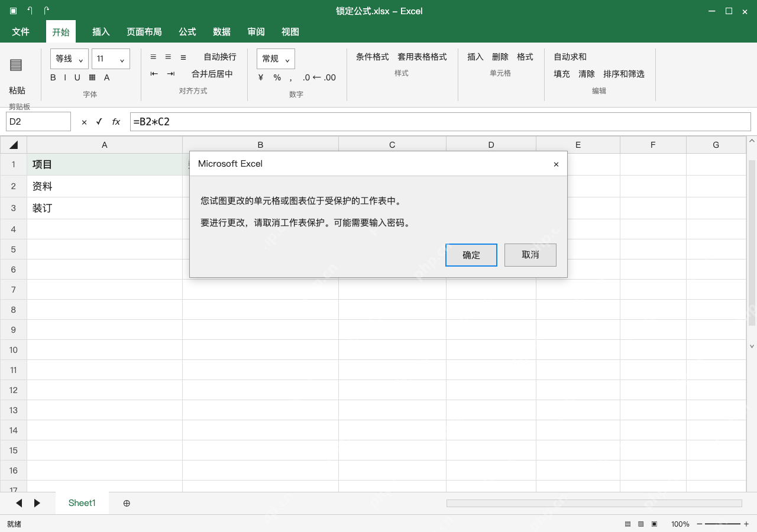The width and height of the screenshot is (757, 532).
Task: Open the font size 11 dropdown
Action: tap(111, 59)
